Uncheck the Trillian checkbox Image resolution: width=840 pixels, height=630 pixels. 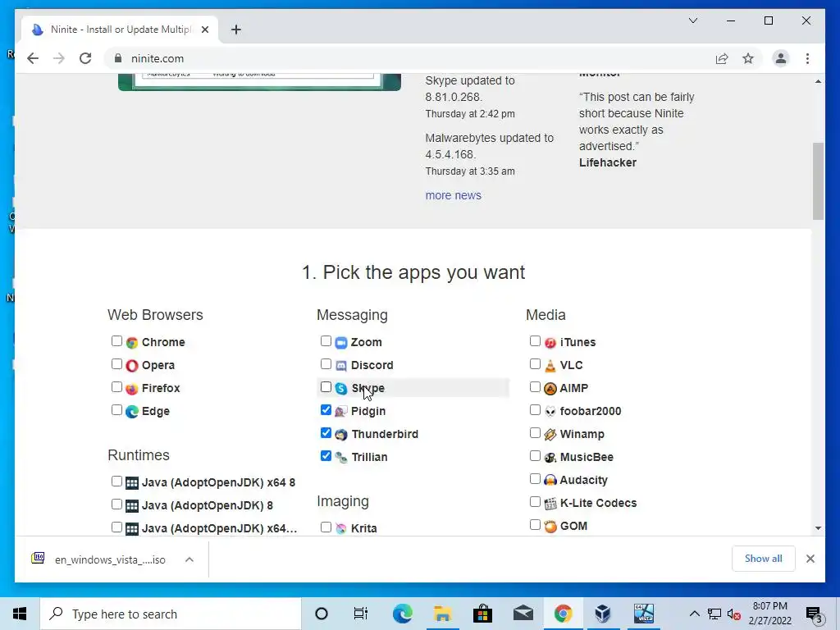click(x=326, y=456)
